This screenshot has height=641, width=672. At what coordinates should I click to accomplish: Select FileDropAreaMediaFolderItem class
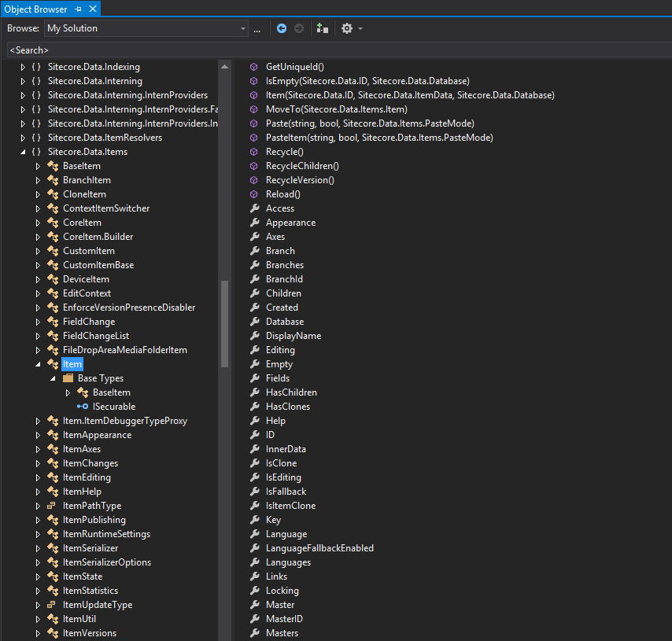(x=124, y=350)
